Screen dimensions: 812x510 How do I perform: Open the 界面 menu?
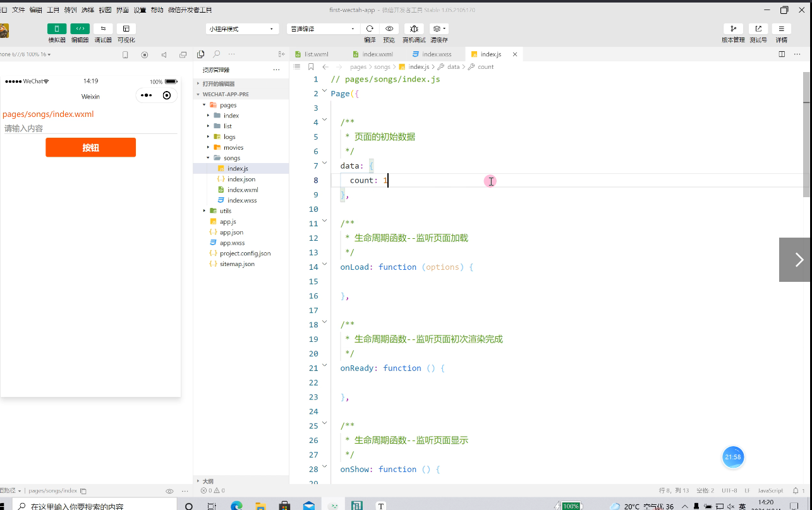coord(123,10)
